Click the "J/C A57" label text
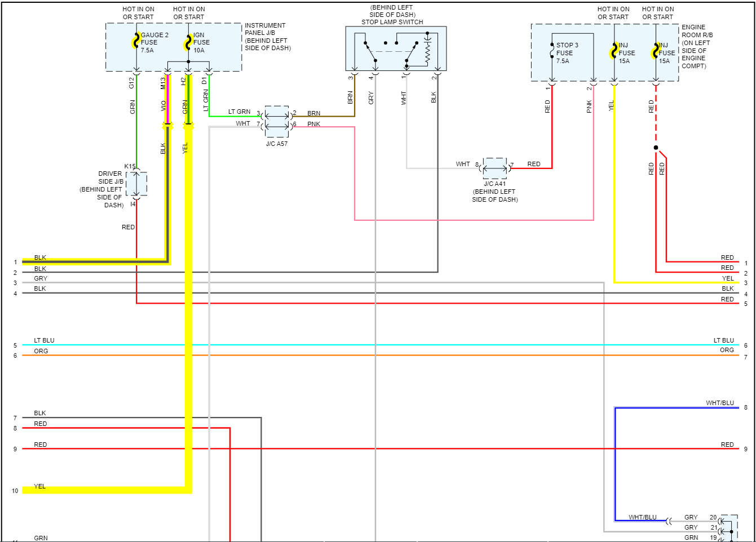Viewport: 756px width, 542px height. pos(277,144)
